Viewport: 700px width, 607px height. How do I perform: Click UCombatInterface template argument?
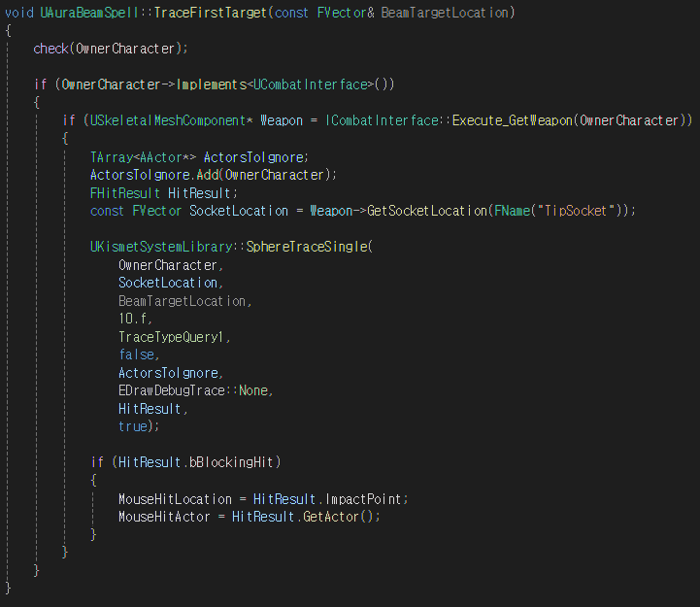click(x=311, y=84)
